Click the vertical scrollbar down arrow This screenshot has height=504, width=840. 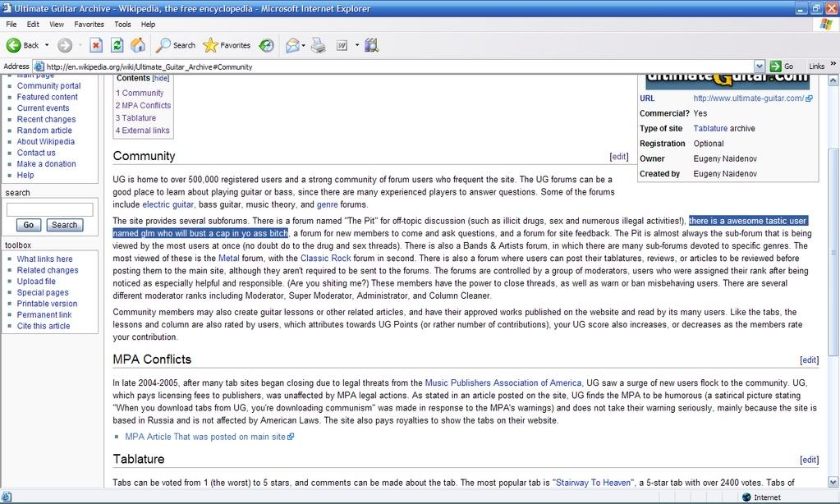[x=833, y=482]
